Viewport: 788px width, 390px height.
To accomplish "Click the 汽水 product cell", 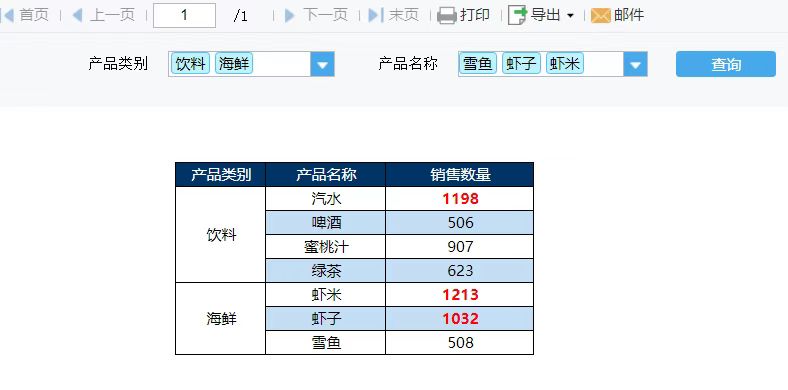I will pyautogui.click(x=326, y=199).
